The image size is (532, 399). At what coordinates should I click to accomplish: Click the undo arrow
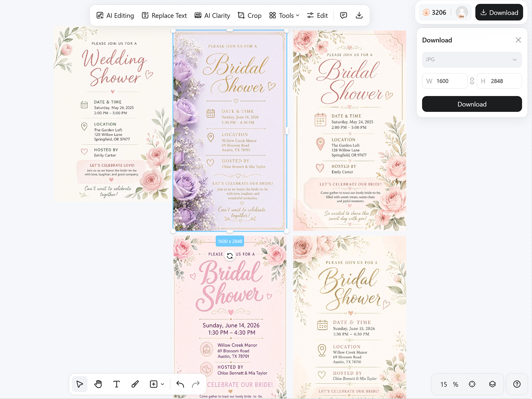click(x=180, y=384)
